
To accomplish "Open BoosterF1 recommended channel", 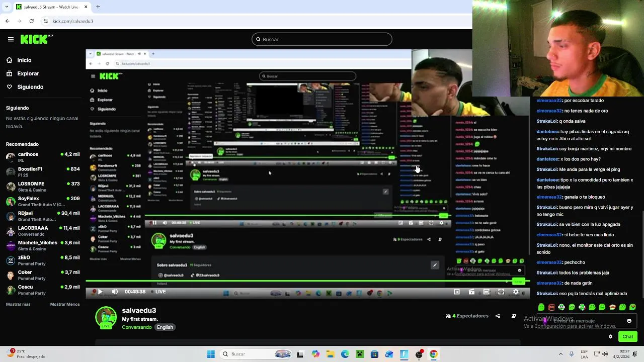I will pos(43,172).
